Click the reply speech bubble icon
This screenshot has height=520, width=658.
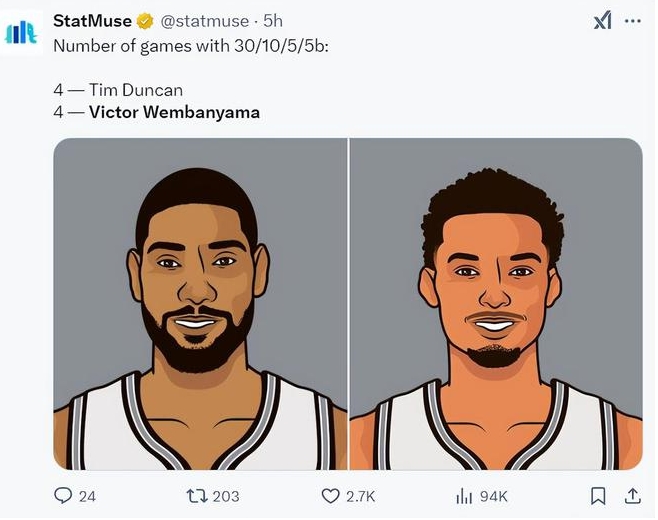click(x=63, y=495)
